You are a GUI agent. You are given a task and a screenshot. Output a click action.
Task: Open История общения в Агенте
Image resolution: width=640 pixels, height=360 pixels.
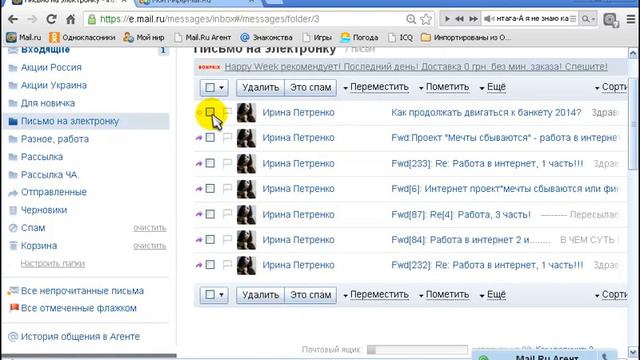(80, 337)
